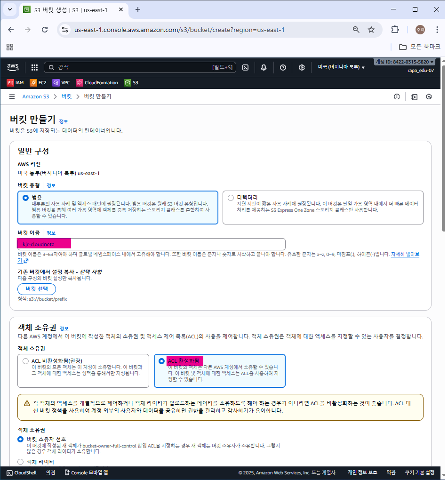Toggle the S3 side navigation hamburger menu
Image resolution: width=448 pixels, height=480 pixels.
click(x=12, y=97)
